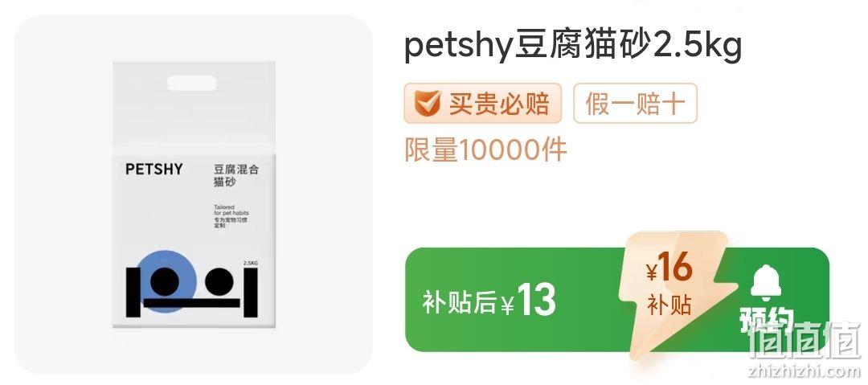Open the petshy豆腐猫砂2.5kg product title
Screen dimensions: 868x385
[x=574, y=47]
